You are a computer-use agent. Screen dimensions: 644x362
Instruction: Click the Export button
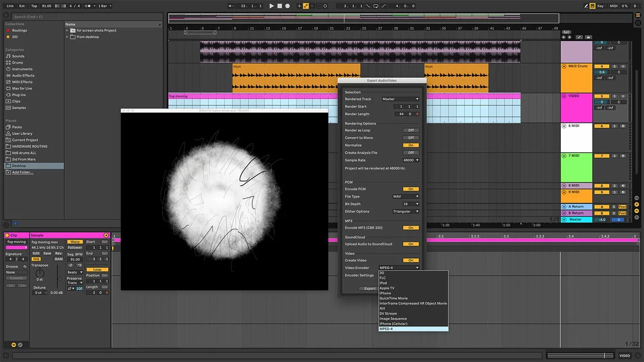click(370, 288)
